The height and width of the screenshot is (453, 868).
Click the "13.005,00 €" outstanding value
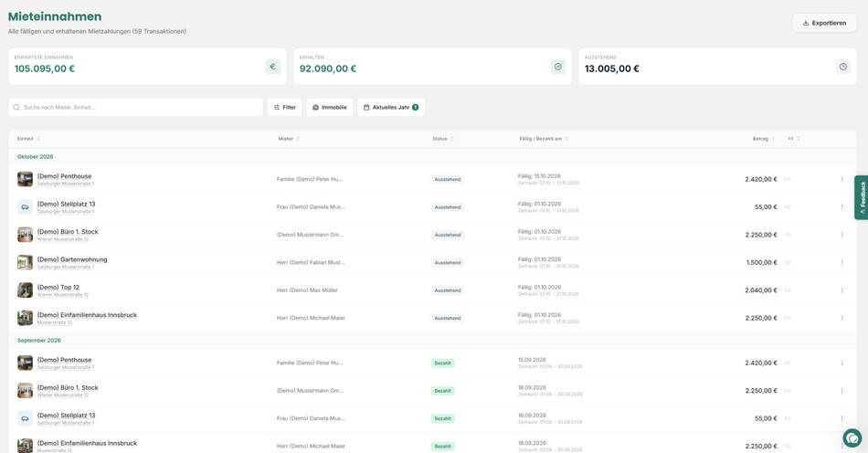tap(611, 68)
